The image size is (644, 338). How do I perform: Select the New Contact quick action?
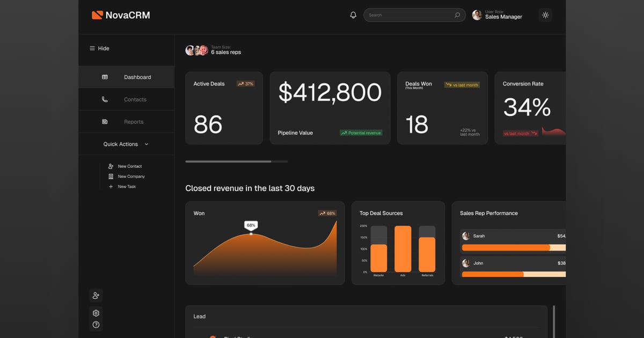(x=130, y=166)
